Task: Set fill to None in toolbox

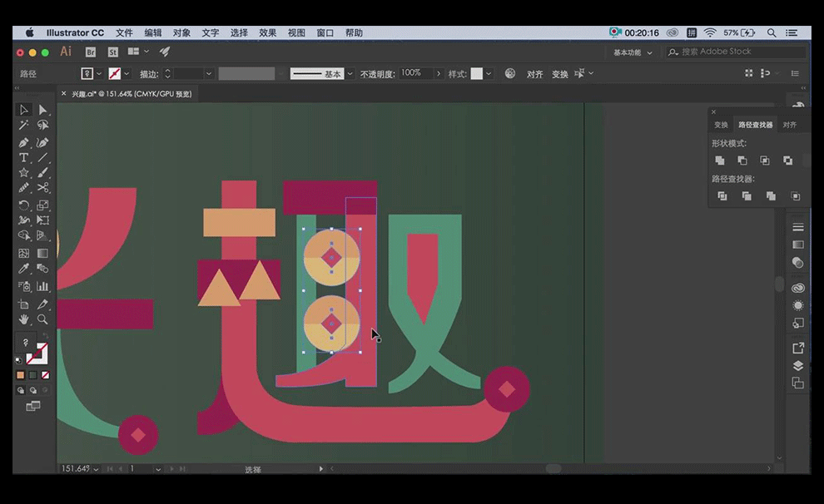Action: [x=45, y=375]
